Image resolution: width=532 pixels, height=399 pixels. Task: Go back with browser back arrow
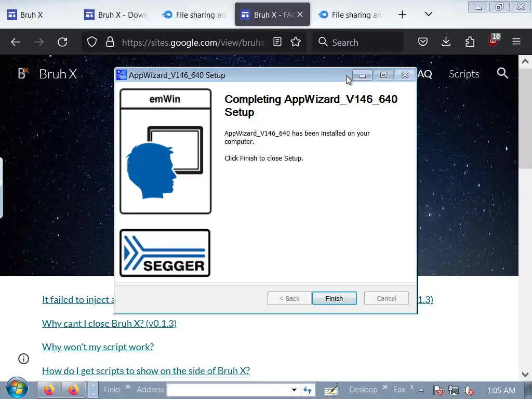pos(16,42)
